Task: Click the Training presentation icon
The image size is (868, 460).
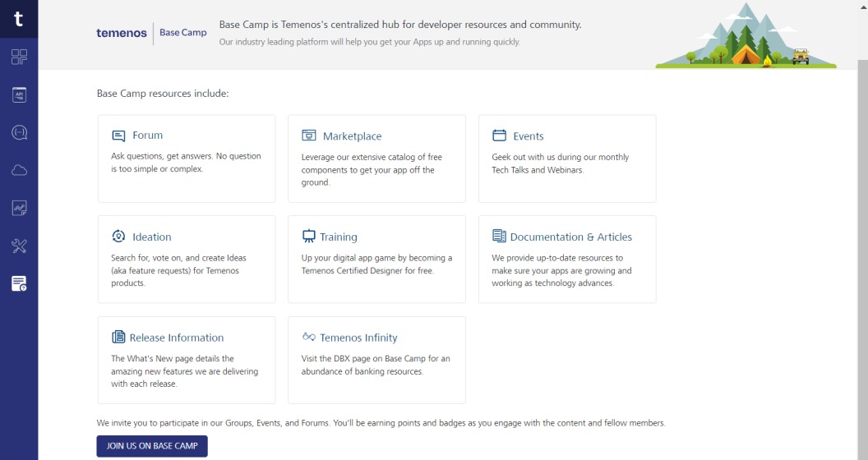Action: click(x=309, y=237)
